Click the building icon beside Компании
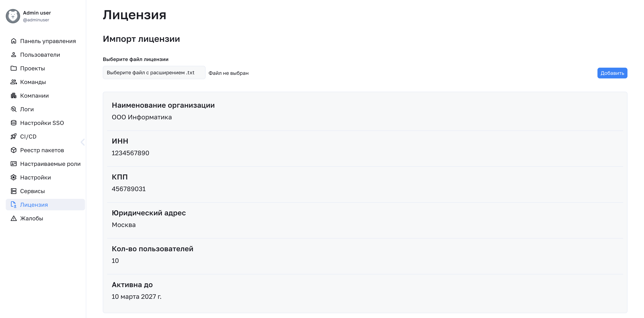This screenshot has width=644, height=318. coord(13,96)
